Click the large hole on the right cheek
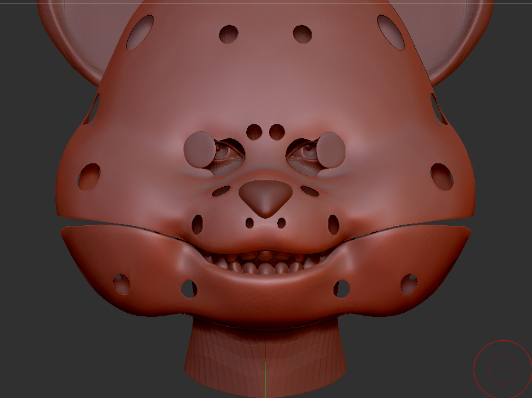Image resolution: width=532 pixels, height=398 pixels. click(x=442, y=176)
